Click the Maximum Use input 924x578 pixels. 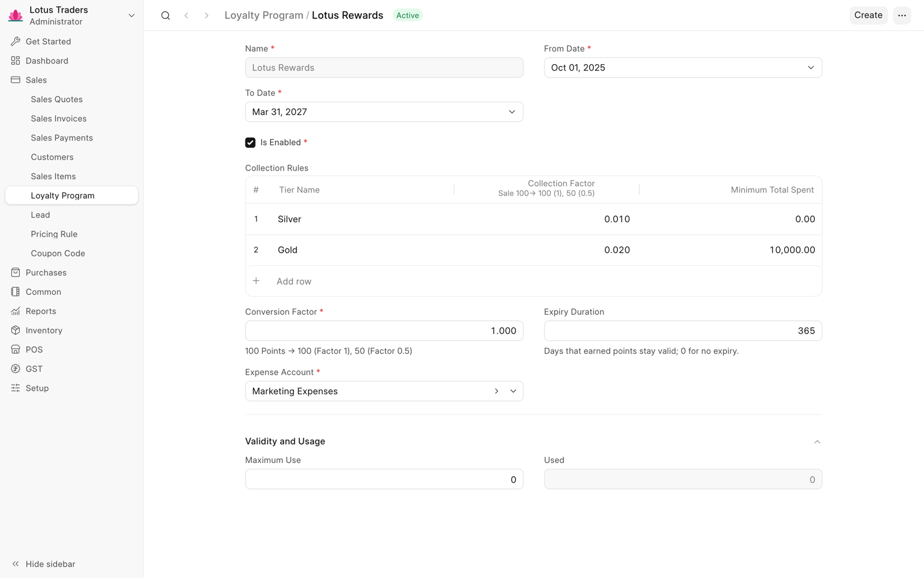click(x=384, y=479)
